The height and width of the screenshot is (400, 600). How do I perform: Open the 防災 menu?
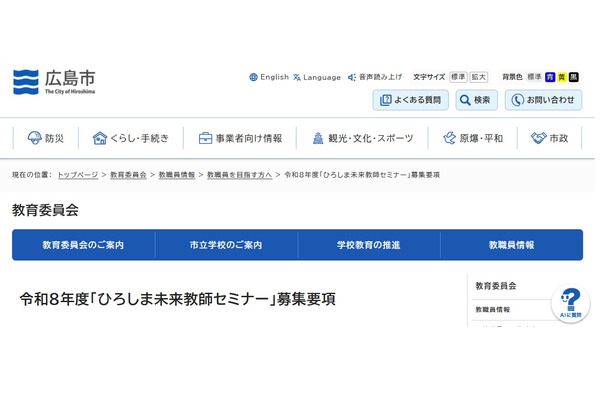pyautogui.click(x=46, y=138)
